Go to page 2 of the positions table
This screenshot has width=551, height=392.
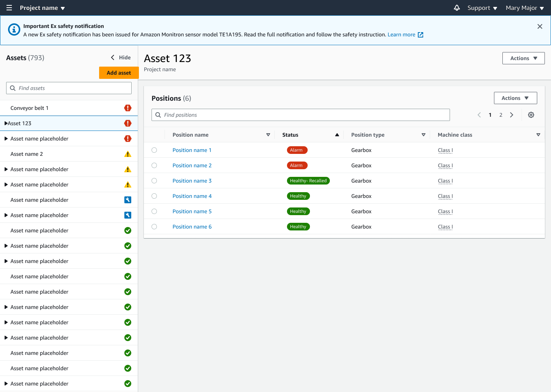pyautogui.click(x=501, y=115)
